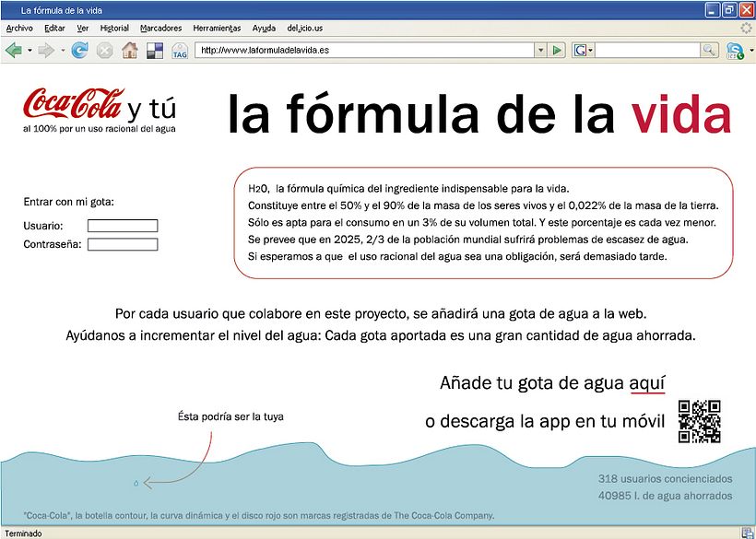Click the green Back arrow button
The height and width of the screenshot is (539, 756).
coord(14,50)
